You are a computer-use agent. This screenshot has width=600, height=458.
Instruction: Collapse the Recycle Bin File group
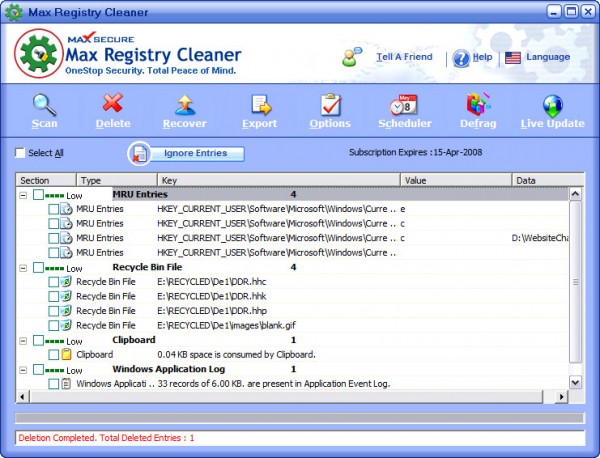24,267
